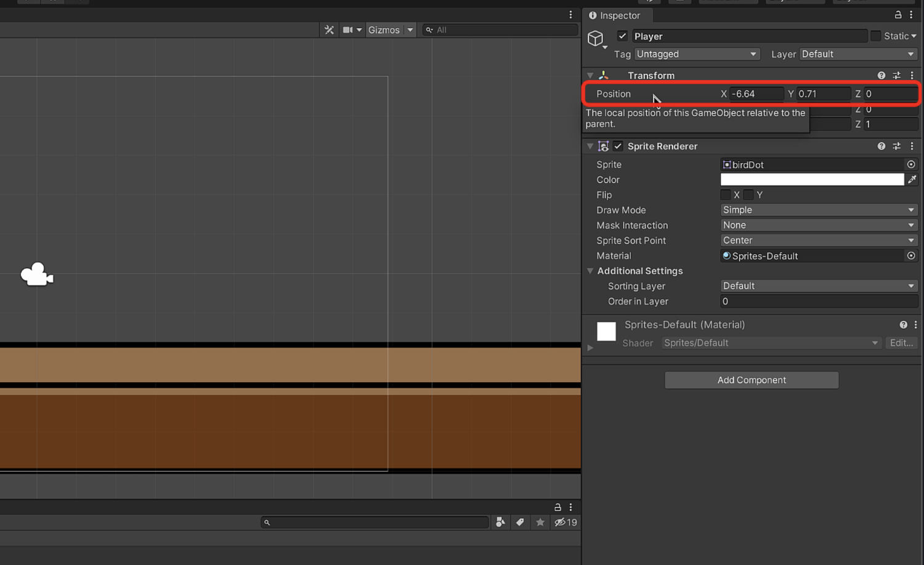The width and height of the screenshot is (924, 565).
Task: Click the Order in Layer field
Action: click(819, 301)
